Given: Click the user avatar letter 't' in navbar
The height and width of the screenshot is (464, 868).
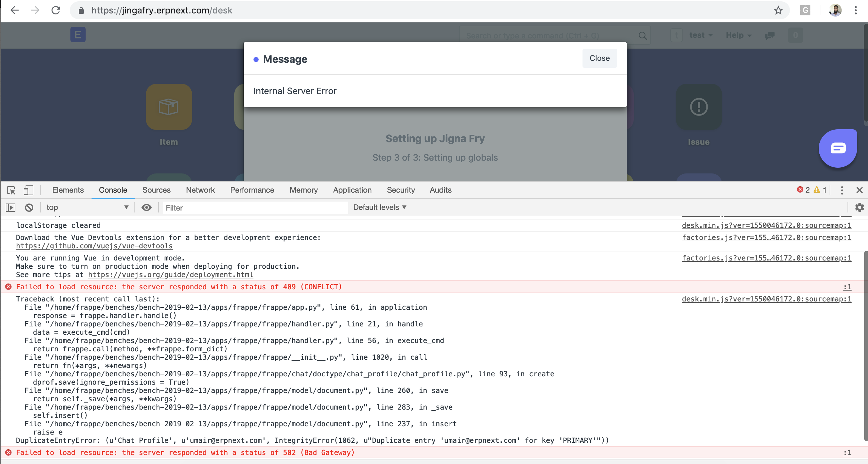Looking at the screenshot, I should 676,36.
